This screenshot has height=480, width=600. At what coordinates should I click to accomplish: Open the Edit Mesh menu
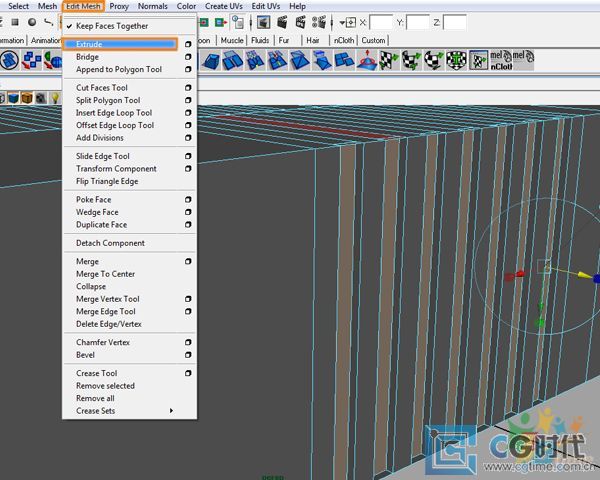(83, 7)
